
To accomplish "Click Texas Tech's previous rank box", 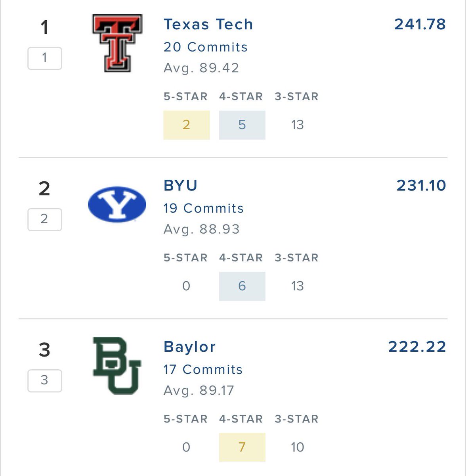I will pos(45,58).
